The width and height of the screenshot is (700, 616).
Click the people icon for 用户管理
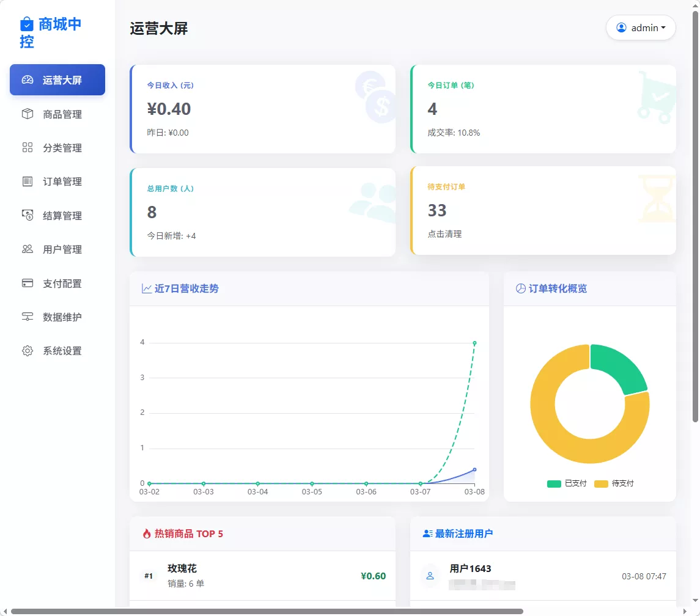28,249
